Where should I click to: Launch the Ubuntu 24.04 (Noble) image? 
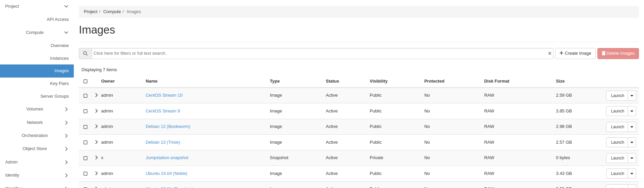click(617, 174)
